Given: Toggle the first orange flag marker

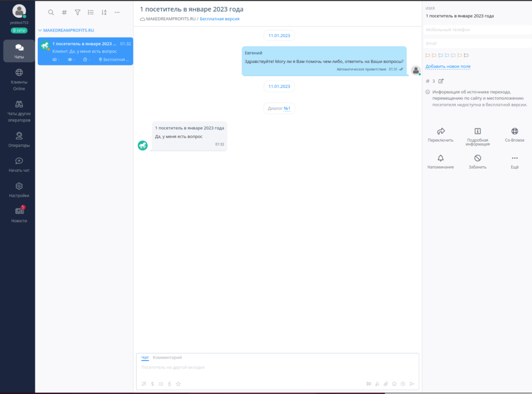Looking at the screenshot, I should pyautogui.click(x=428, y=55).
